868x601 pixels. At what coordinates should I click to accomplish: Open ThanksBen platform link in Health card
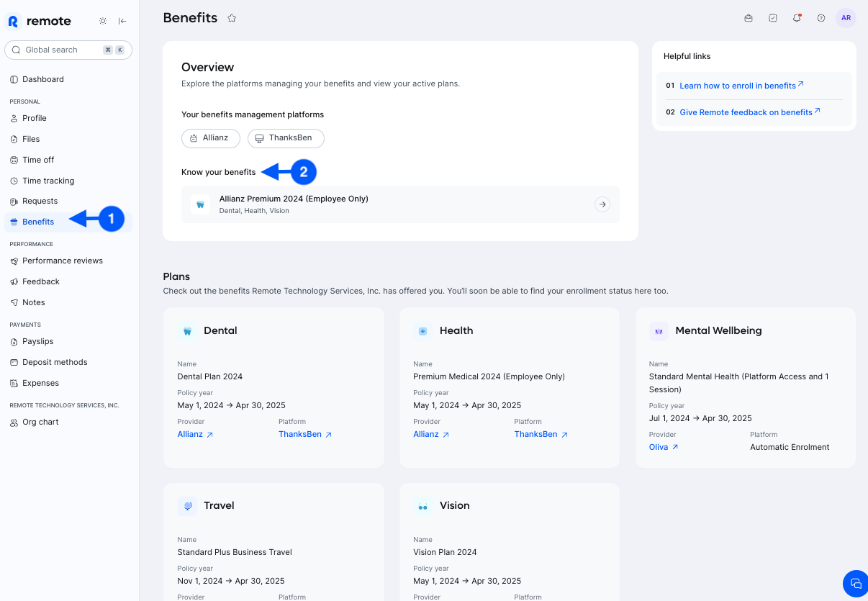click(541, 435)
